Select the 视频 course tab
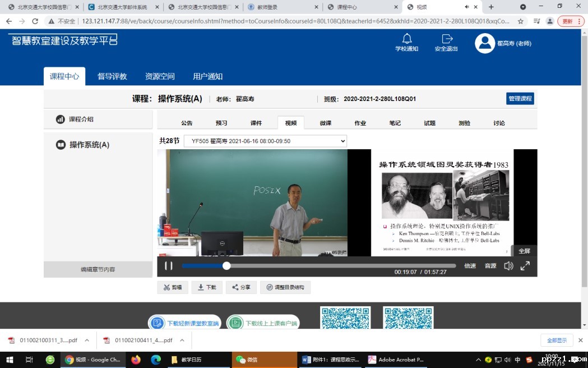The image size is (588, 368). point(290,123)
